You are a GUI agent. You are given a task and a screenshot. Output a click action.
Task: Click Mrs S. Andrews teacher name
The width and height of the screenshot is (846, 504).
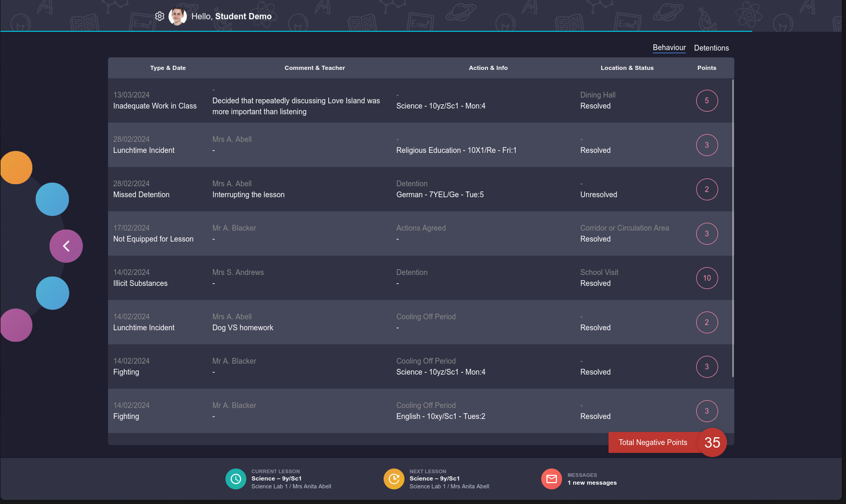pos(238,272)
